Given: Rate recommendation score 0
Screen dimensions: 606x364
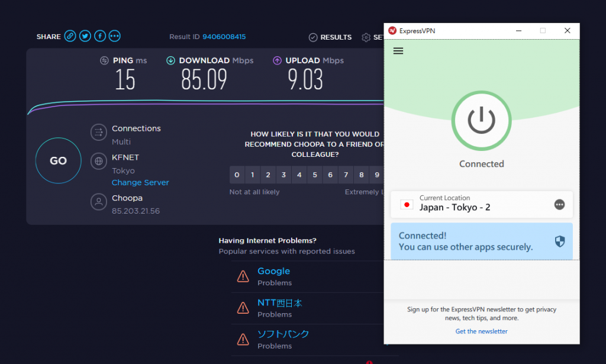Looking at the screenshot, I should click(x=237, y=175).
